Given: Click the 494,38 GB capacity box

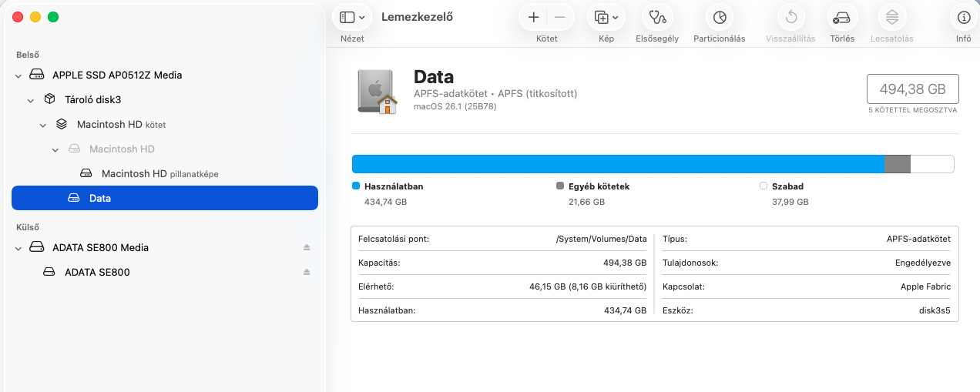Looking at the screenshot, I should pos(913,89).
